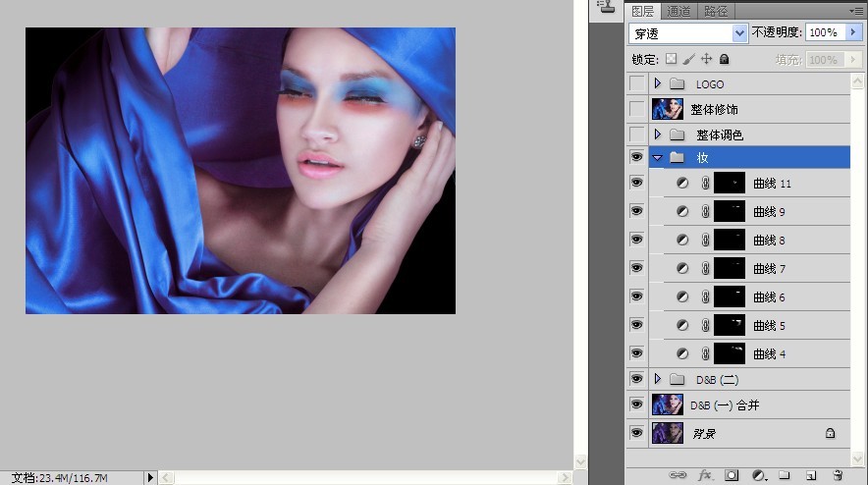
Task: Click the 背景 layer thumbnail
Action: (x=668, y=433)
